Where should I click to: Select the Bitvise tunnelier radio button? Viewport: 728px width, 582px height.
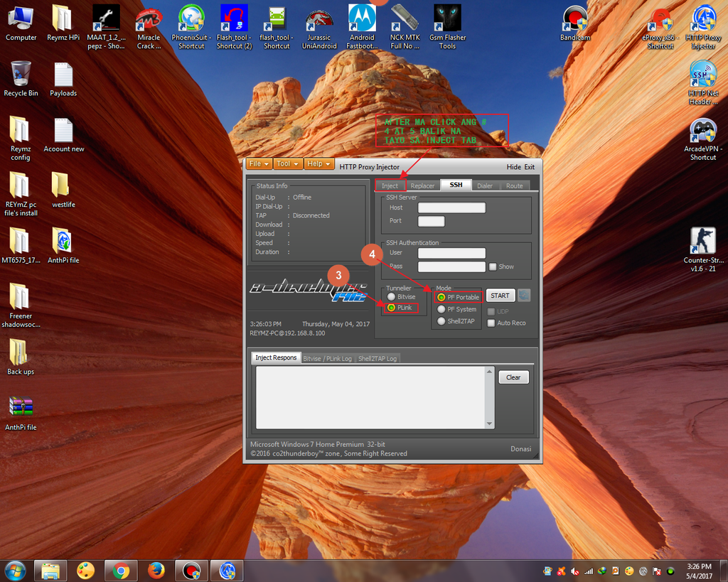tap(392, 297)
